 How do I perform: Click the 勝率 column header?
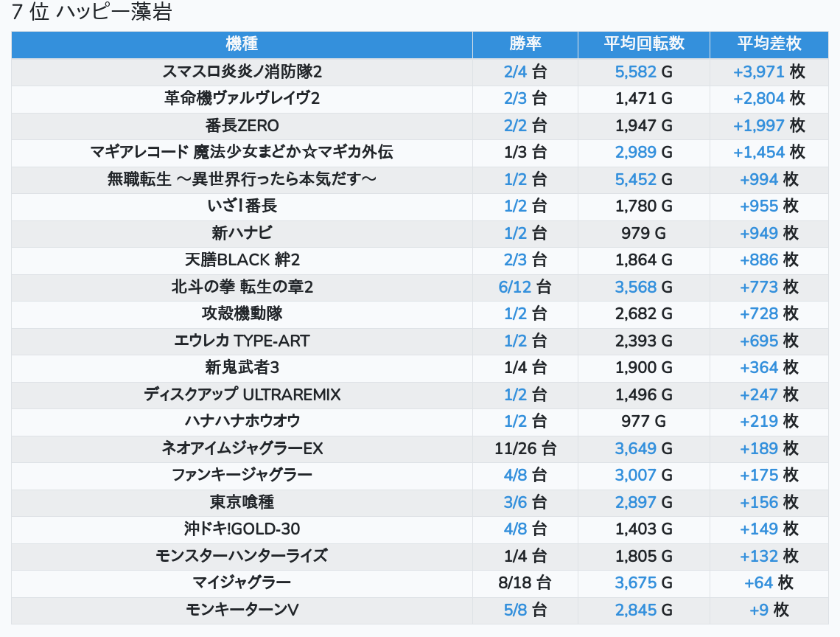click(x=525, y=44)
